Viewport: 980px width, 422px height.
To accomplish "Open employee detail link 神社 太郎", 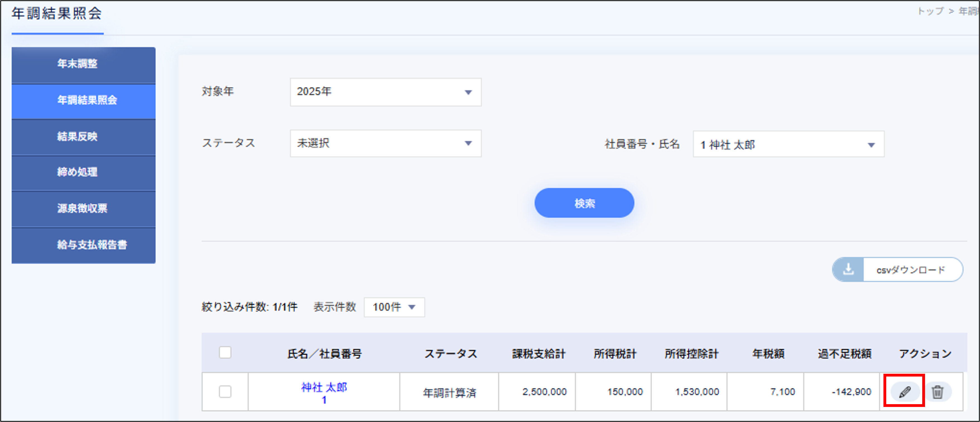I will coord(324,388).
